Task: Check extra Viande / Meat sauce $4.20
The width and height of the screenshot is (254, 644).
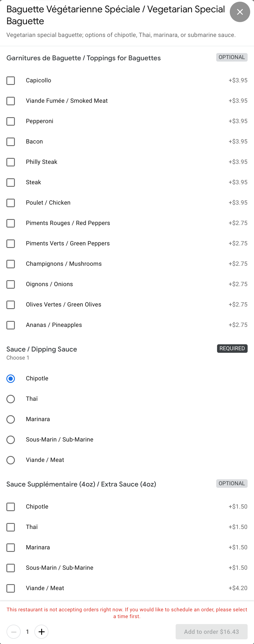Action: 10,588
